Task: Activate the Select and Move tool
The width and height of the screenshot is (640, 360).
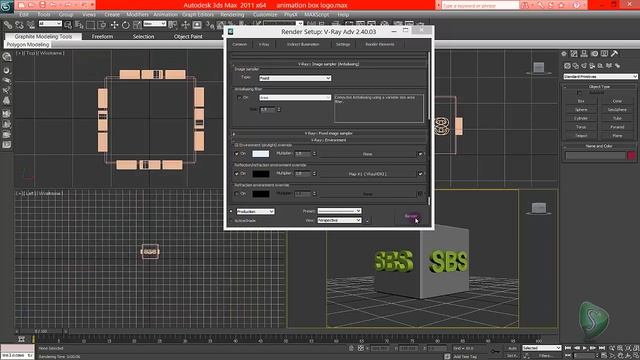Action: click(114, 25)
